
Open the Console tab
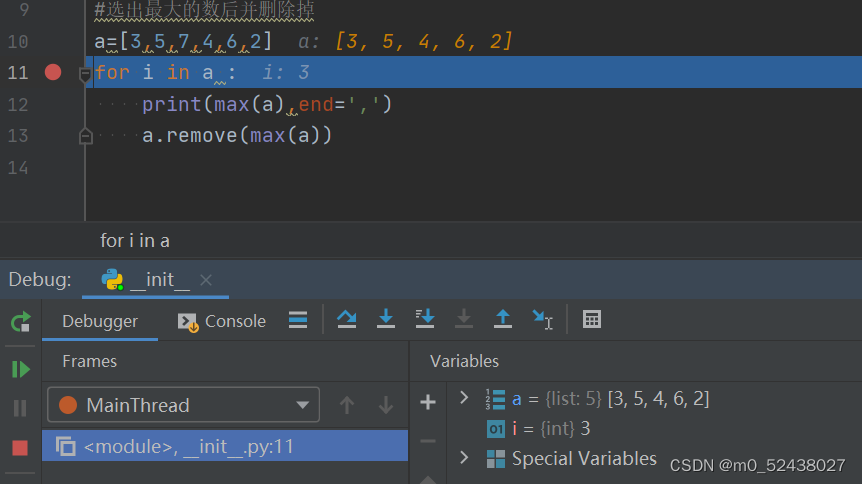pyautogui.click(x=222, y=321)
